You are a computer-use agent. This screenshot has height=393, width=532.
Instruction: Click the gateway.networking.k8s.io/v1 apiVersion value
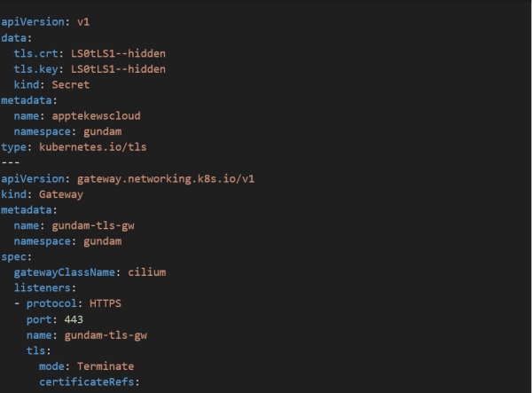pyautogui.click(x=164, y=178)
